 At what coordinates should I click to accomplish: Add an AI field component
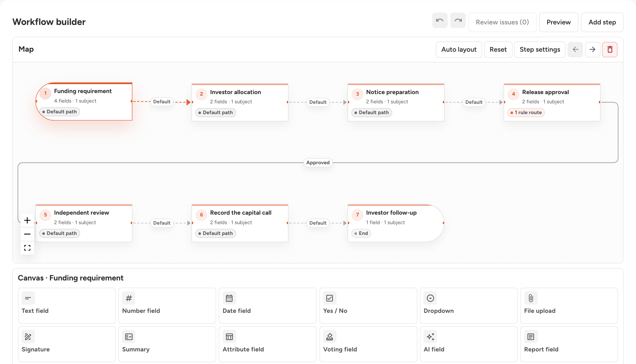click(x=469, y=344)
